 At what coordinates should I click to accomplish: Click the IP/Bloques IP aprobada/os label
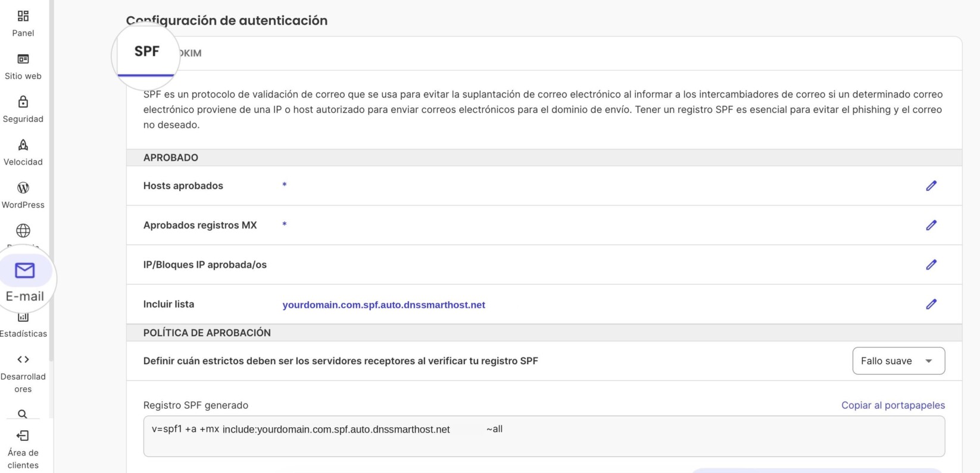click(205, 264)
